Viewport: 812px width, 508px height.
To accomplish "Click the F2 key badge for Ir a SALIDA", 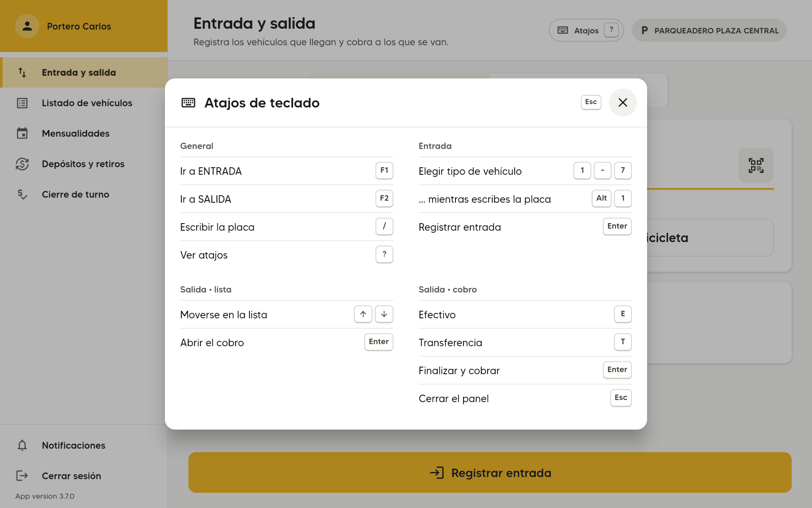I will (x=384, y=199).
